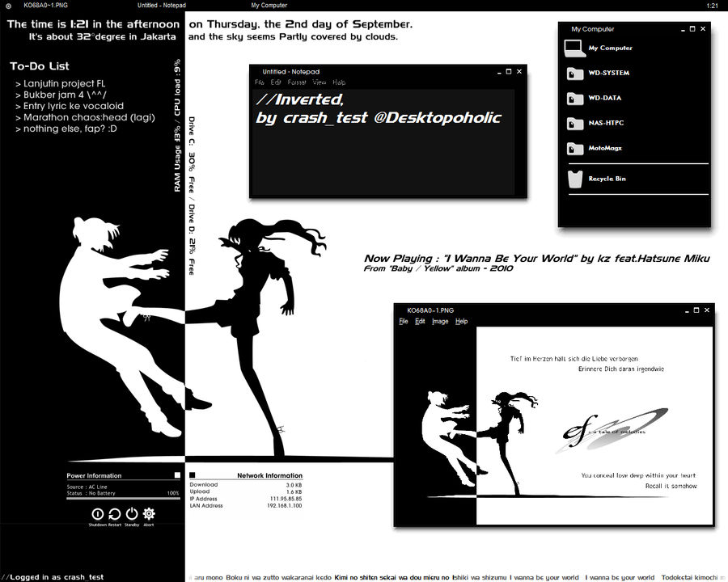Click the 'The time is 1:21 in the afternoon' line

tap(93, 24)
